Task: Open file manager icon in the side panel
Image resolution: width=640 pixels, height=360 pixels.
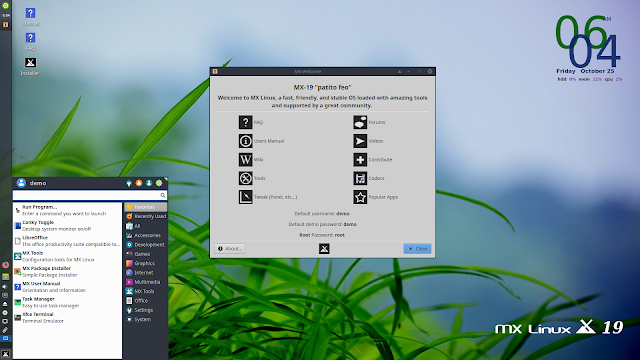Action: pyautogui.click(x=5, y=277)
